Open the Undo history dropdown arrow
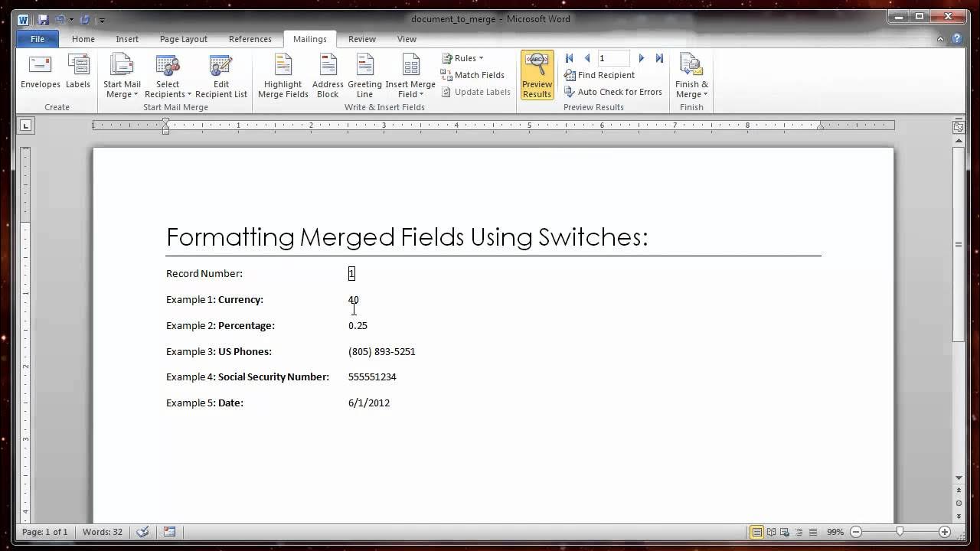980x551 pixels. (71, 20)
